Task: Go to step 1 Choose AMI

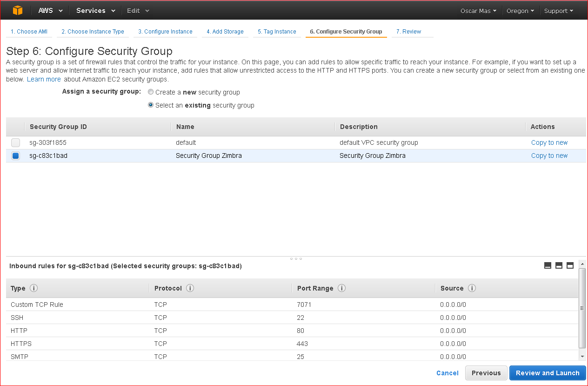Action: pos(29,32)
